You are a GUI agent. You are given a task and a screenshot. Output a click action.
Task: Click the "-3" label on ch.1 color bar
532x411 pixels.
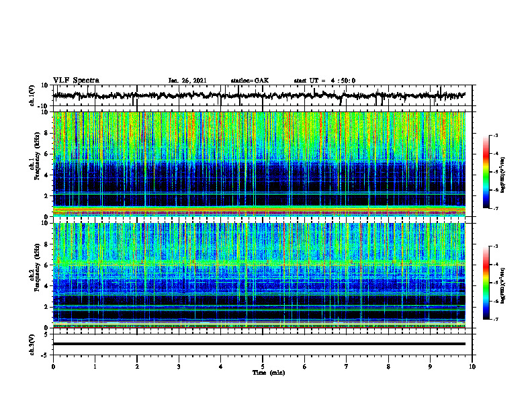coord(496,135)
